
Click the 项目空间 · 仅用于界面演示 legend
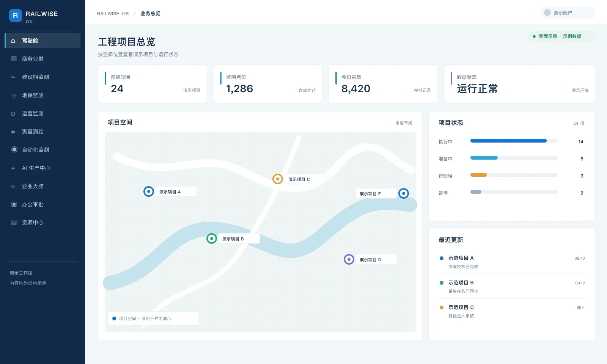153,318
